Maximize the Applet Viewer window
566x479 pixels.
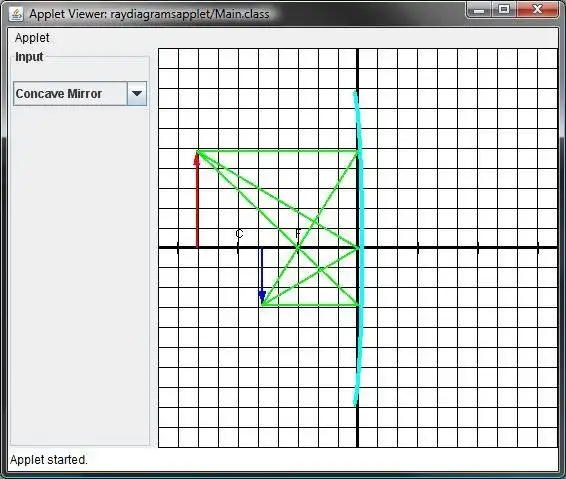[x=504, y=10]
